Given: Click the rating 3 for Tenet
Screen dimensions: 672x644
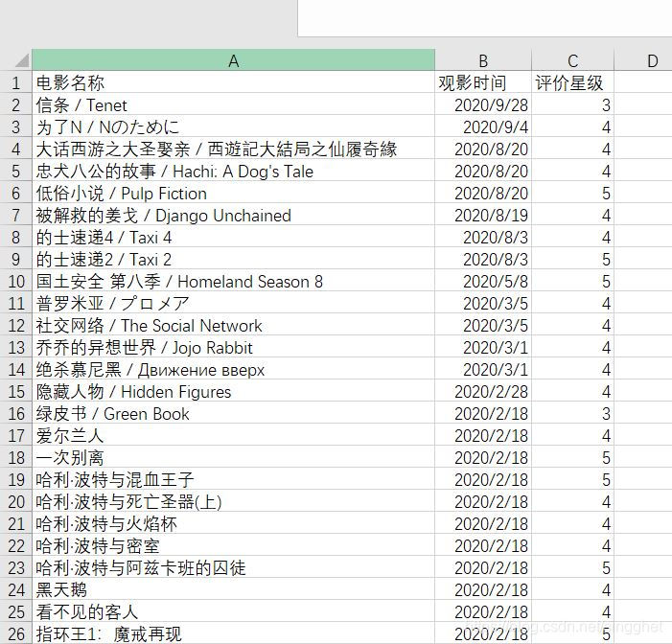Looking at the screenshot, I should pos(572,105).
